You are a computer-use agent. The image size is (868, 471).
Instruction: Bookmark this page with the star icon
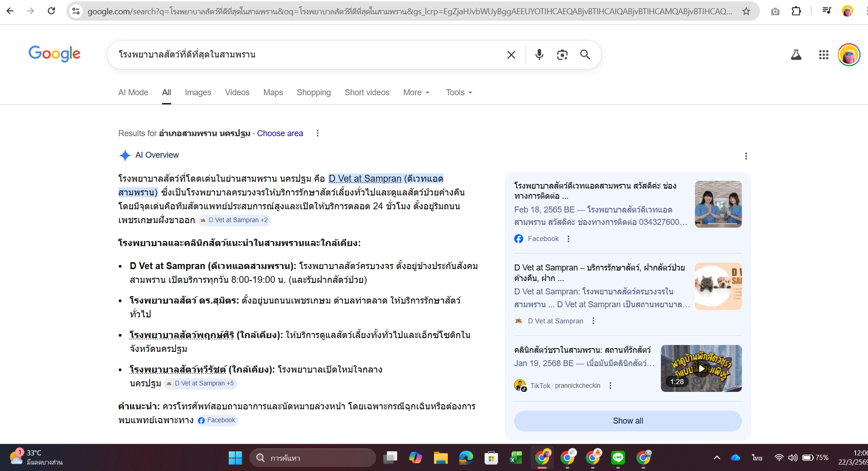pos(746,11)
